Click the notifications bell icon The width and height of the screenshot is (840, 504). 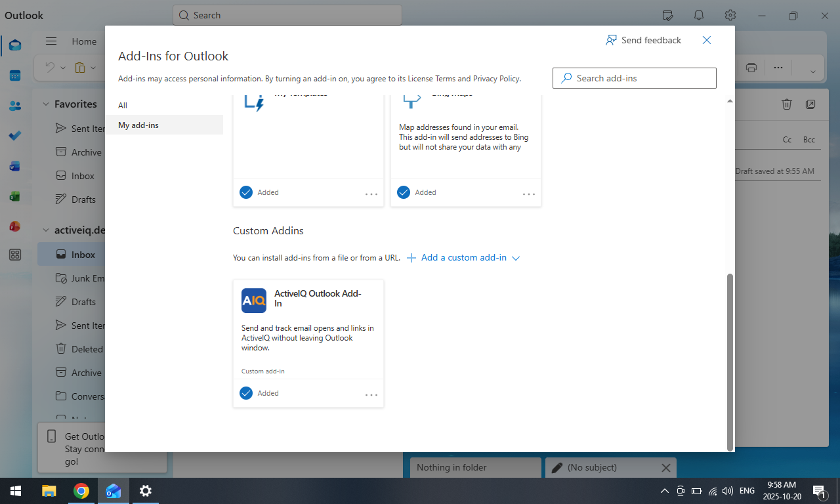click(699, 15)
